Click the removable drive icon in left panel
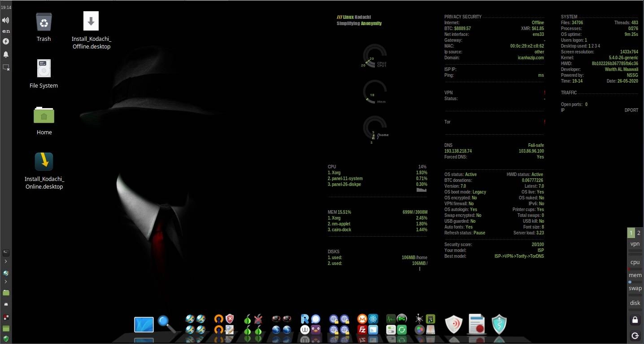The height and width of the screenshot is (344, 644). [x=6, y=304]
